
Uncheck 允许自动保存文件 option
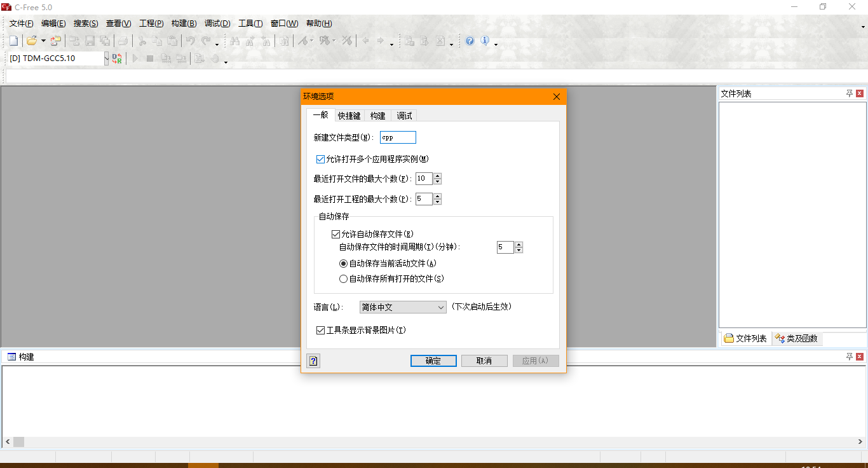tap(336, 235)
